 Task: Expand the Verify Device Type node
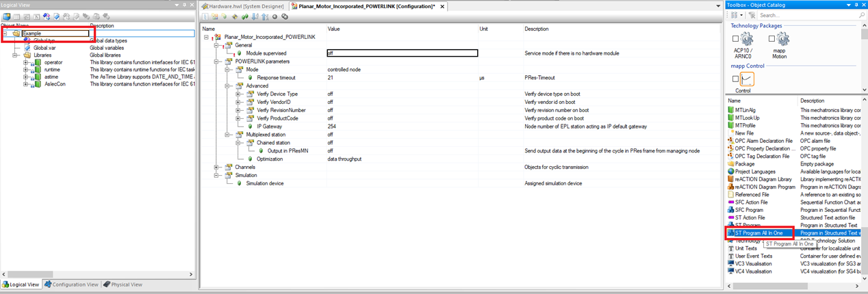point(238,94)
